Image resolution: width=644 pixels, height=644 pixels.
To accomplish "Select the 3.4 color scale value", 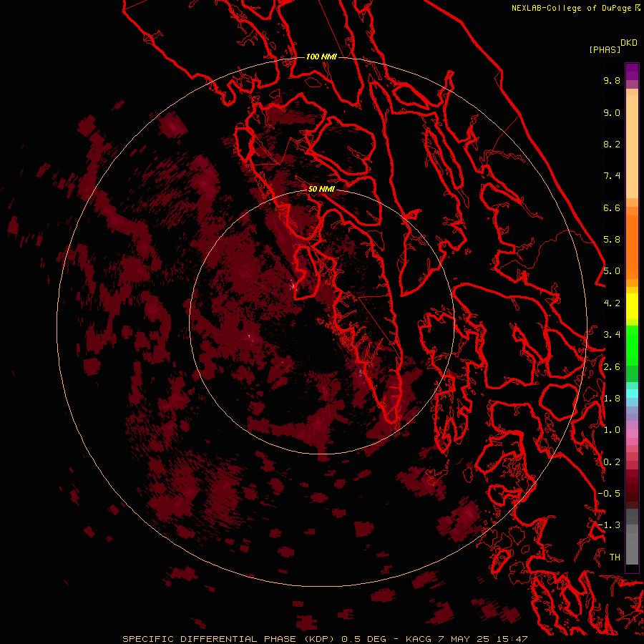I will pos(612,335).
